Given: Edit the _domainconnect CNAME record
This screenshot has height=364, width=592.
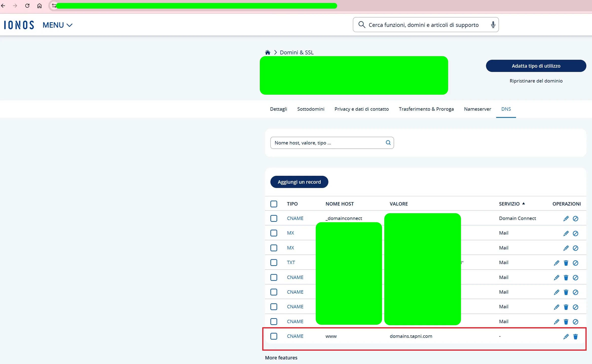Looking at the screenshot, I should pyautogui.click(x=566, y=218).
